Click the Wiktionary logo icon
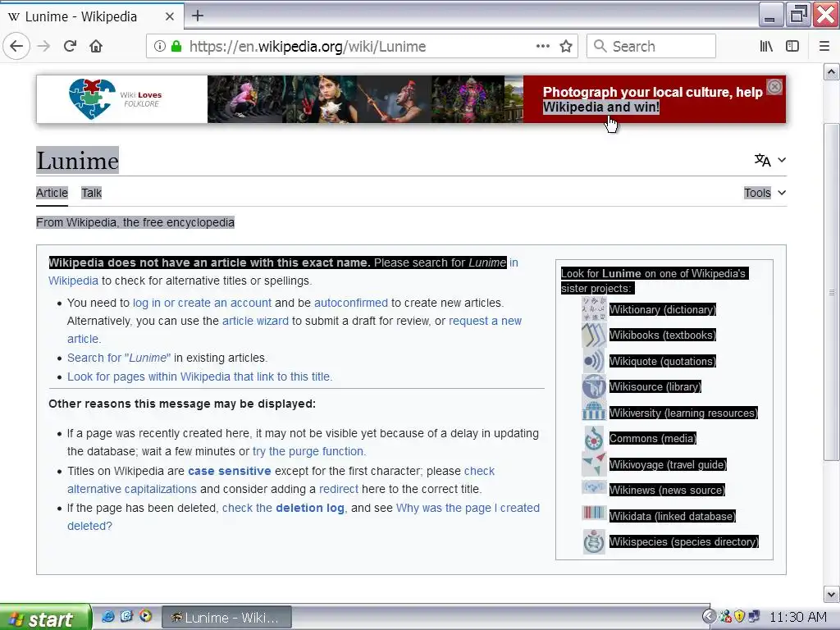Viewport: 840px width, 630px height. pos(594,309)
